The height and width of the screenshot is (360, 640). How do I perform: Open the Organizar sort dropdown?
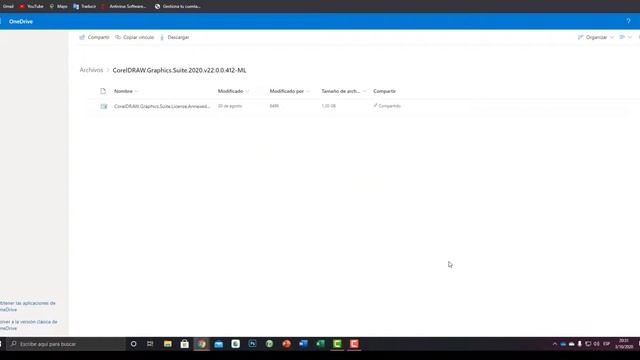click(596, 37)
